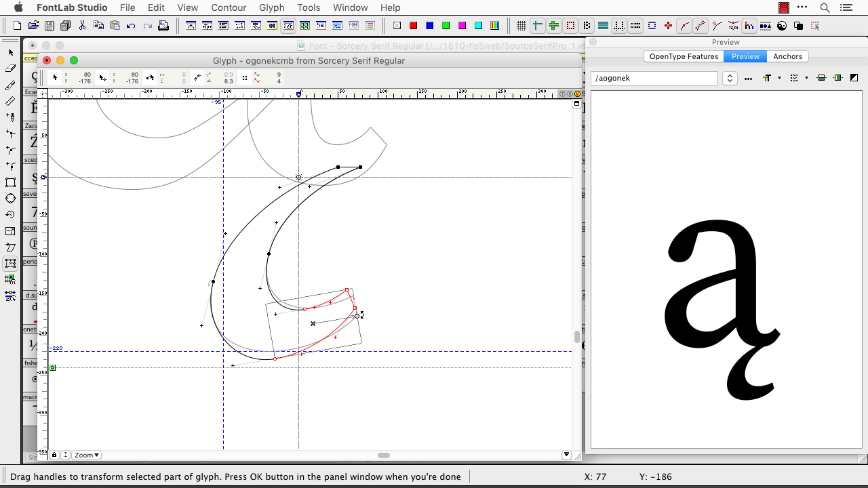Toggle the grid layer visibility
868x488 pixels.
click(521, 26)
